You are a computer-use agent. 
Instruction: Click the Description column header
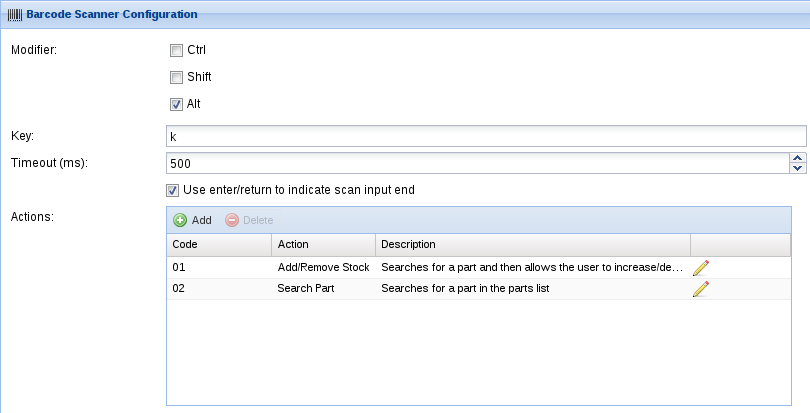pyautogui.click(x=532, y=244)
